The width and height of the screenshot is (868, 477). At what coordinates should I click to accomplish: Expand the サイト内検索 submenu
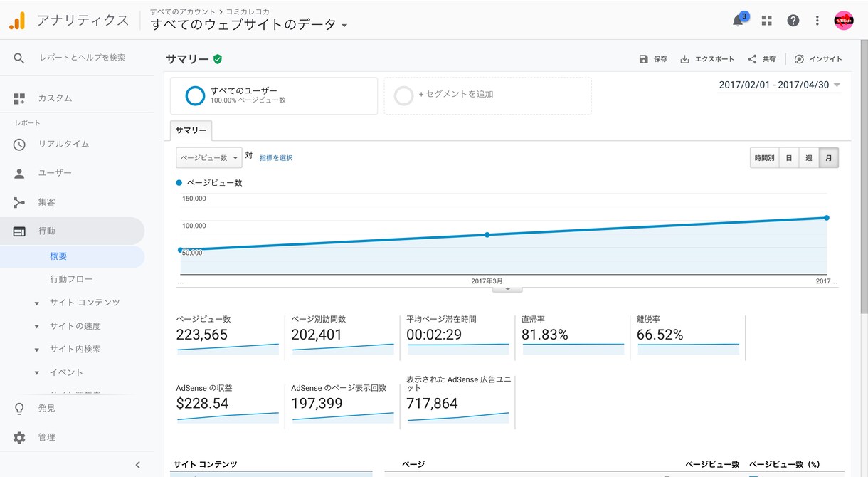click(36, 350)
